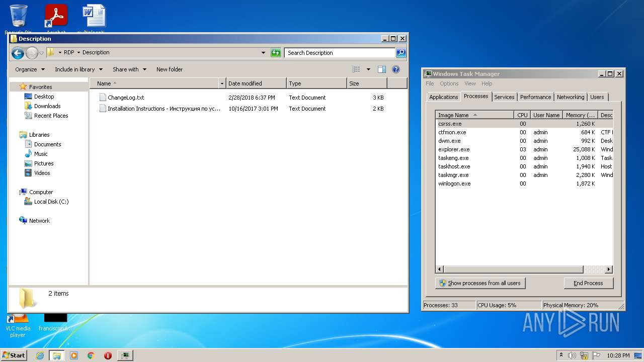The height and width of the screenshot is (362, 644).
Task: Open Explorer help question mark icon
Action: (396, 69)
